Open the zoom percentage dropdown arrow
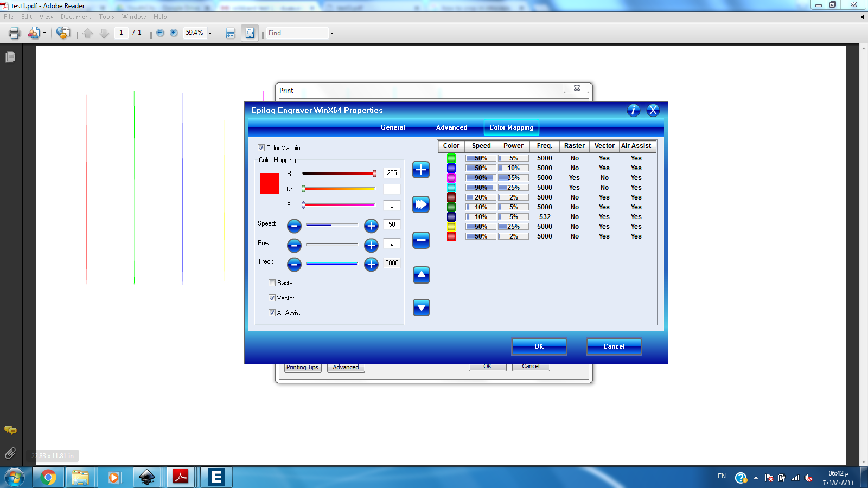Screen dimensions: 868x488 click(210, 33)
